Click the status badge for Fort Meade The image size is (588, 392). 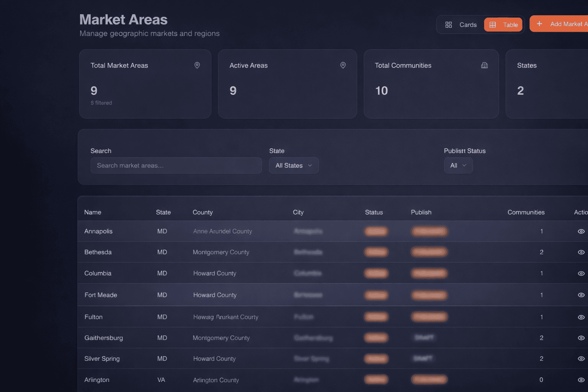(x=376, y=295)
